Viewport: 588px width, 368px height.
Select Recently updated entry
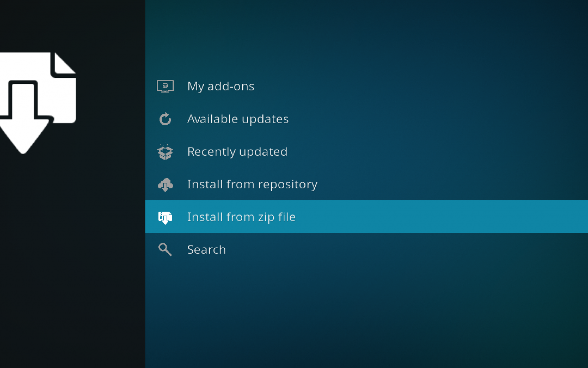(x=237, y=152)
